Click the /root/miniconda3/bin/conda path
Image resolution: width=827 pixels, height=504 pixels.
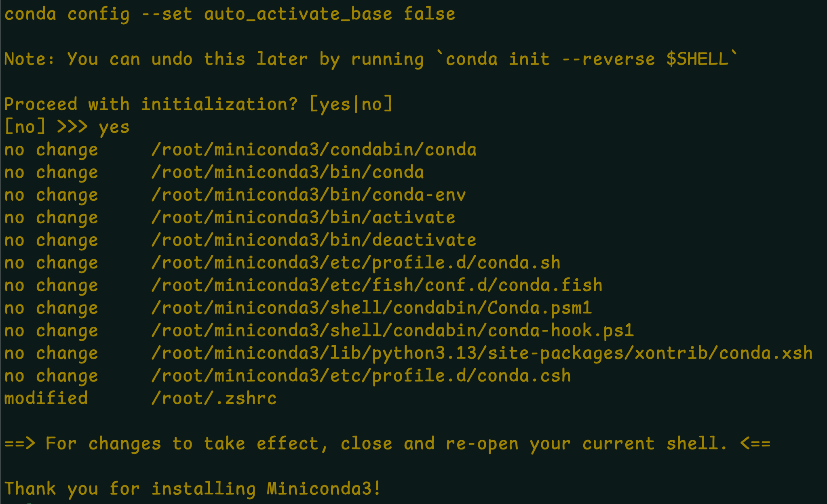(x=287, y=173)
